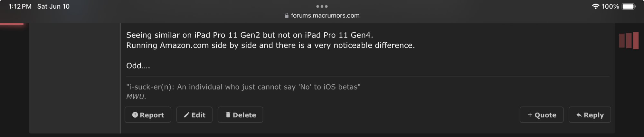Tap the battery status icon
Image resolution: width=644 pixels, height=137 pixels.
(628, 6)
